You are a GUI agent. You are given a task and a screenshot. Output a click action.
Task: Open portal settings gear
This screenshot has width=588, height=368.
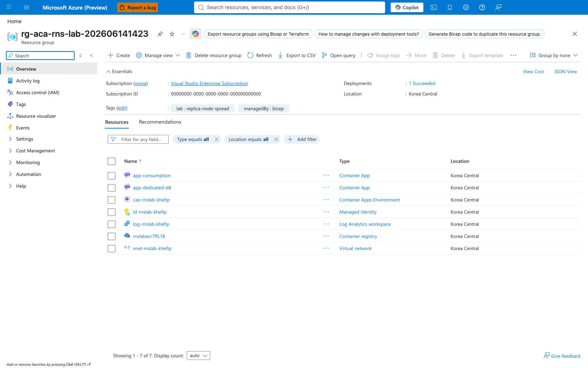[466, 7]
